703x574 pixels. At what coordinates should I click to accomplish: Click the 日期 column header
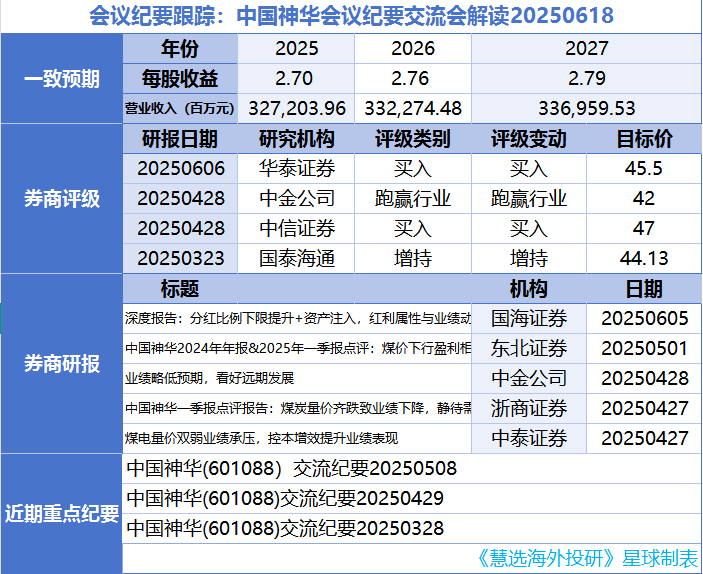tap(644, 289)
